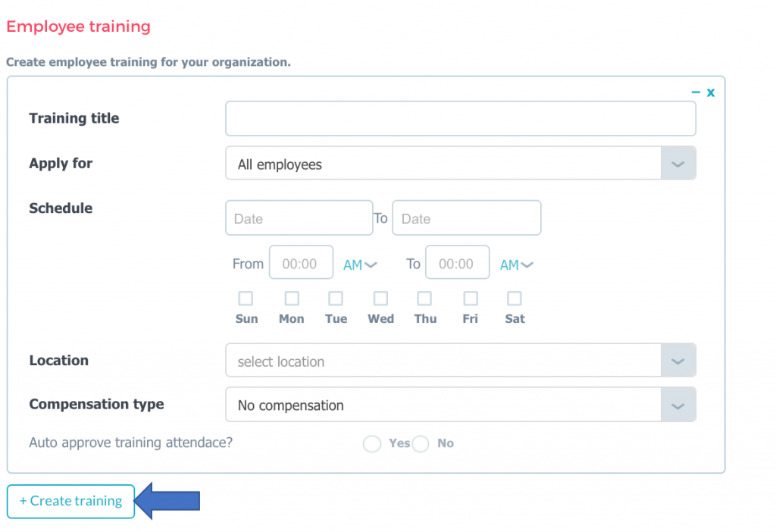This screenshot has height=532, width=776.
Task: Check the Sun checkbox
Action: (246, 298)
